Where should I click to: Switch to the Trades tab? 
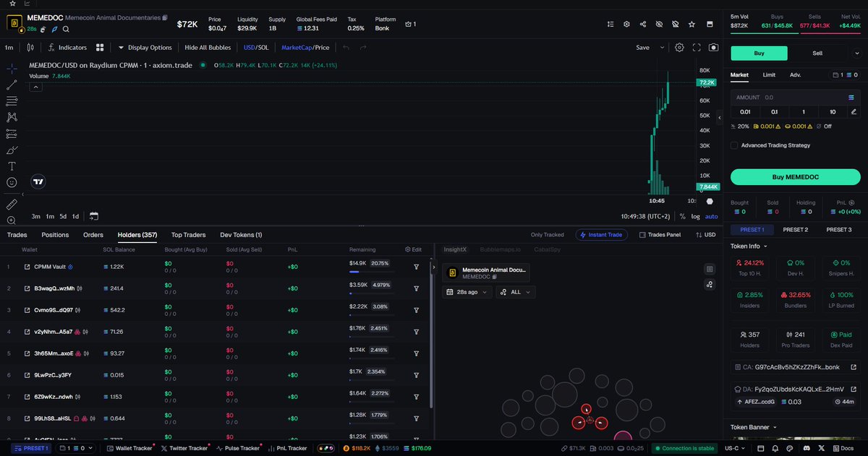17,235
